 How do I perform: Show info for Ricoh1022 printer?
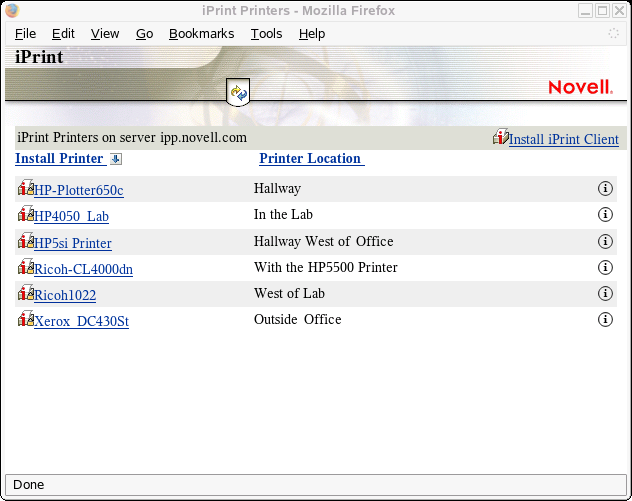click(x=605, y=293)
